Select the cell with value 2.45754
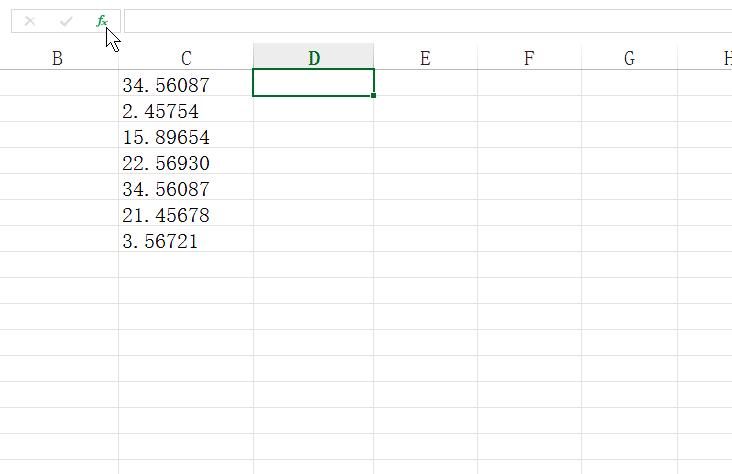This screenshot has height=474, width=732. (186, 111)
